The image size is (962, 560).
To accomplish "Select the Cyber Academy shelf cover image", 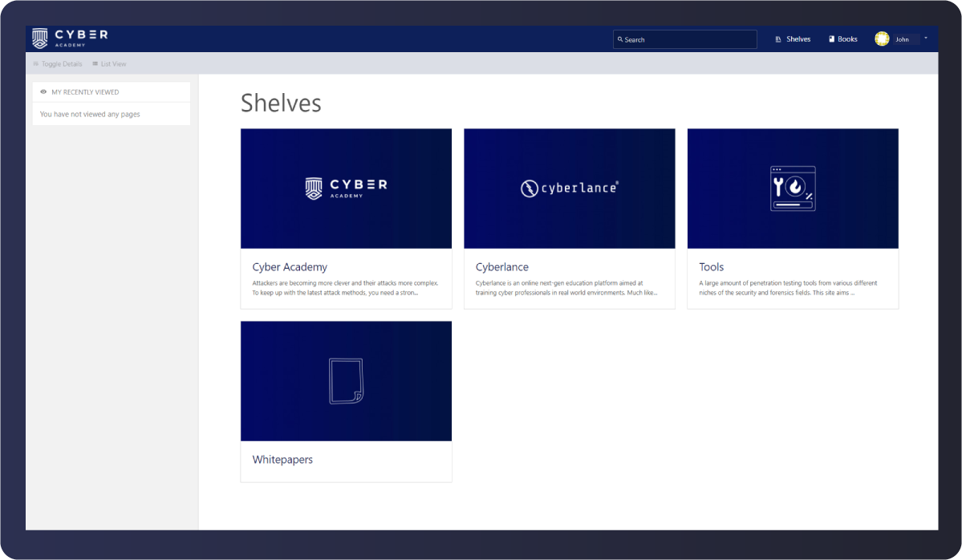I will click(x=346, y=189).
